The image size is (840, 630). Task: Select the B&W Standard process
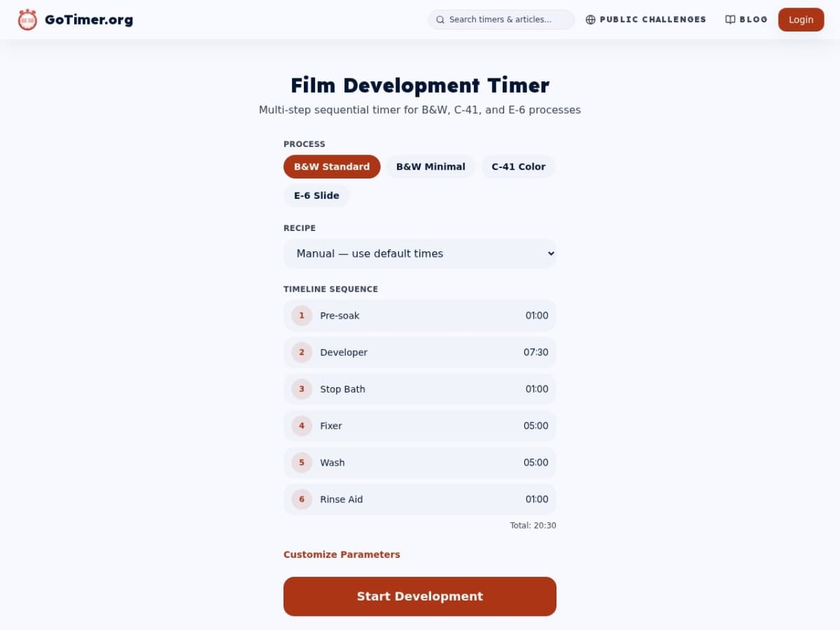coord(332,167)
